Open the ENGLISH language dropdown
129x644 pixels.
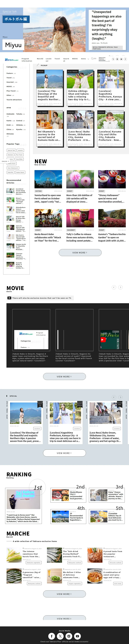[x=5, y=161]
